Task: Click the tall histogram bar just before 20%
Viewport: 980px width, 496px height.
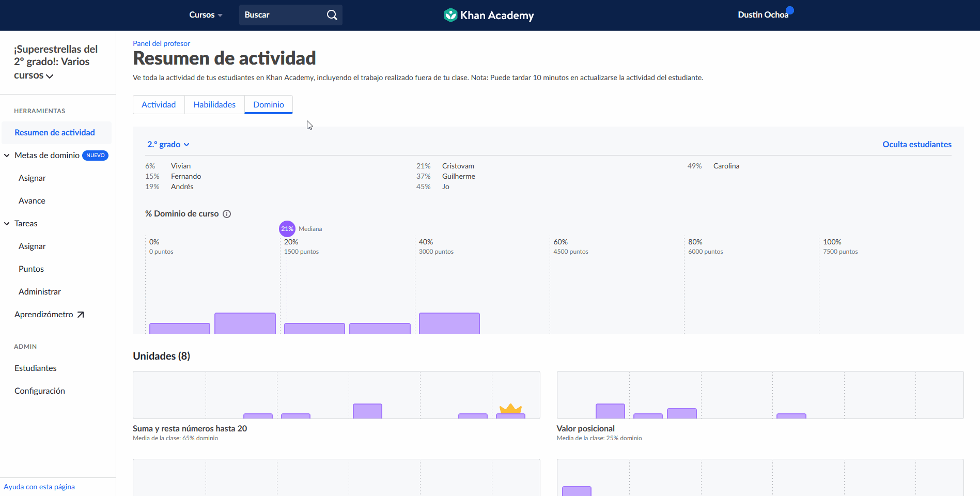Action: click(245, 323)
